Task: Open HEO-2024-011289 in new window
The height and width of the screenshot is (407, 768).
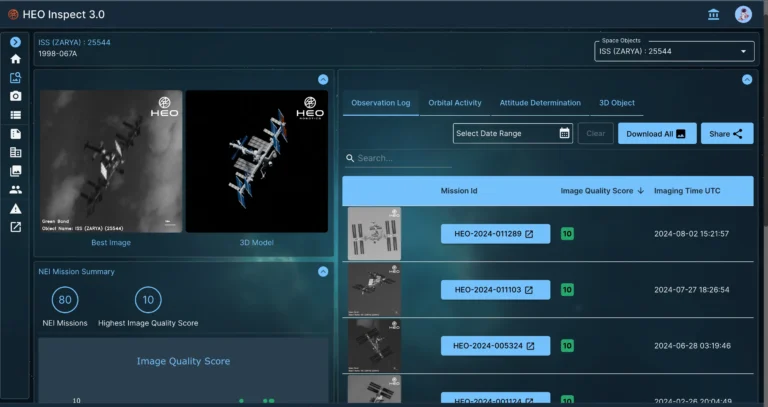Action: (529, 234)
